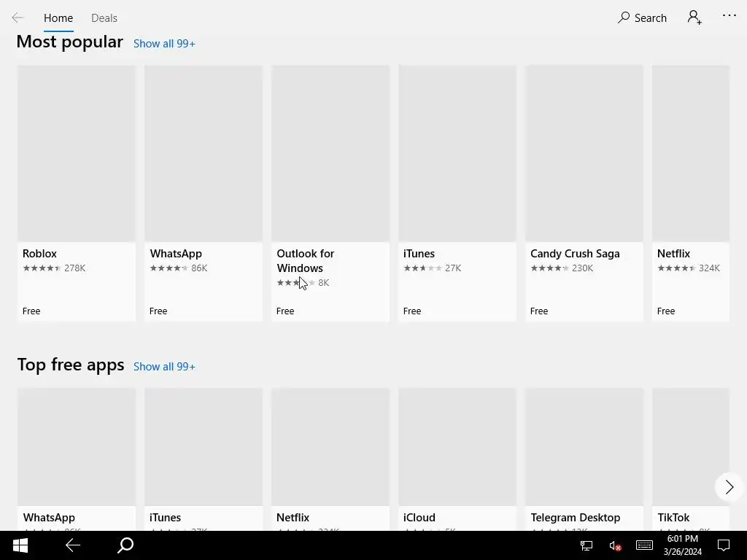747x560 pixels.
Task: Select the Telegram Desktop title
Action: (576, 518)
